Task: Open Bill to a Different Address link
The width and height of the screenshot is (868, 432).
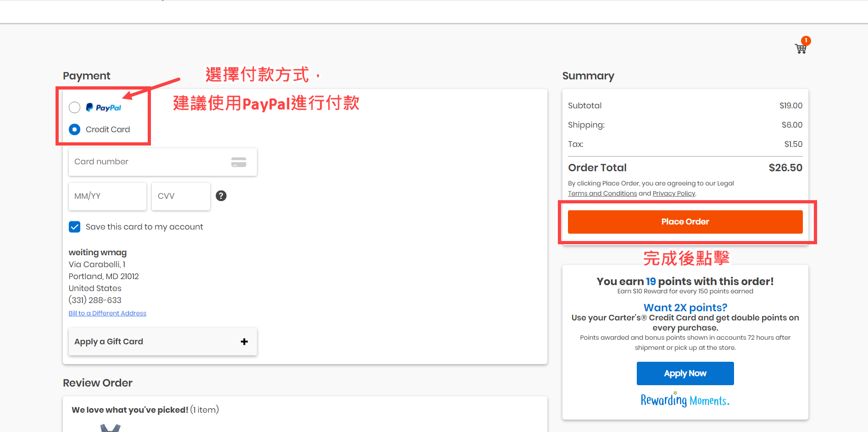Action: click(x=107, y=313)
